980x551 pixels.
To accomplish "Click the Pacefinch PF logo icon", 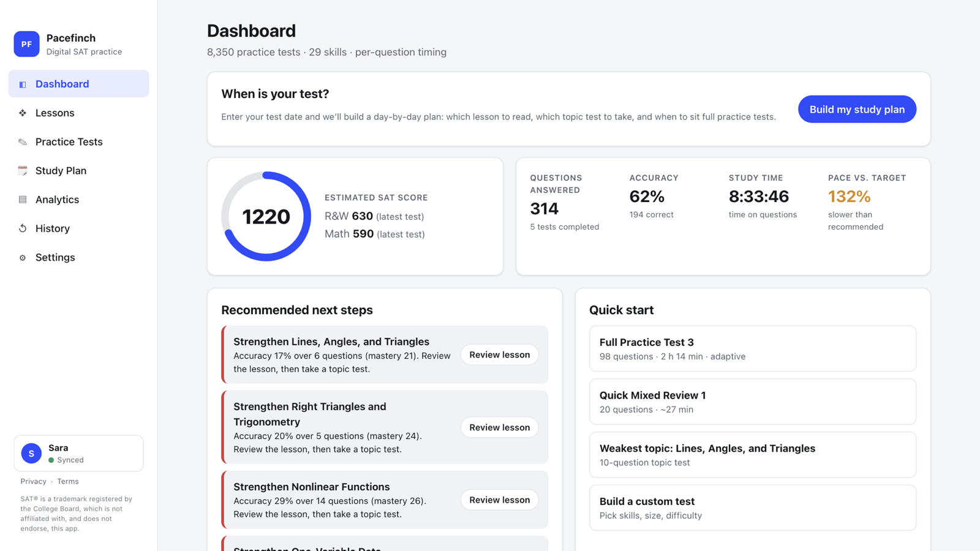I will tap(26, 44).
